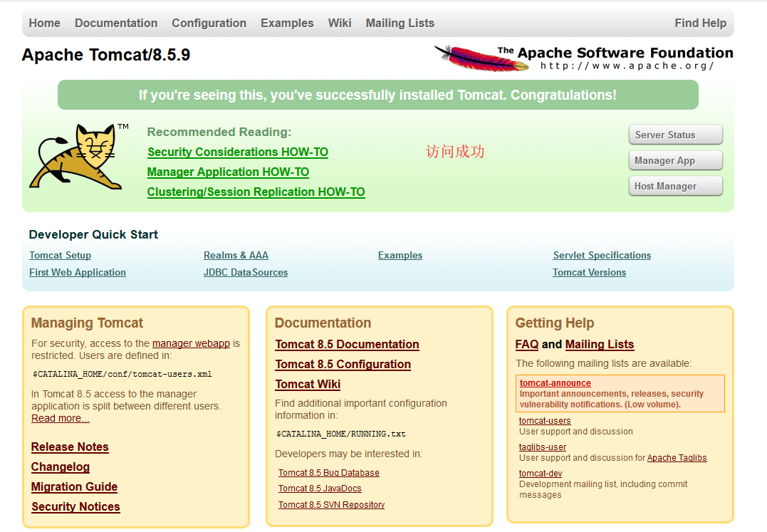This screenshot has height=532, width=767.
Task: Open the tomcat-dev mailing list link
Action: pos(541,474)
